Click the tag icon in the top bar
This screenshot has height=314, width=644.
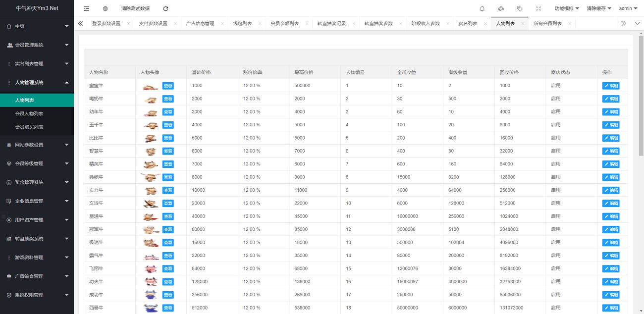[x=520, y=8]
